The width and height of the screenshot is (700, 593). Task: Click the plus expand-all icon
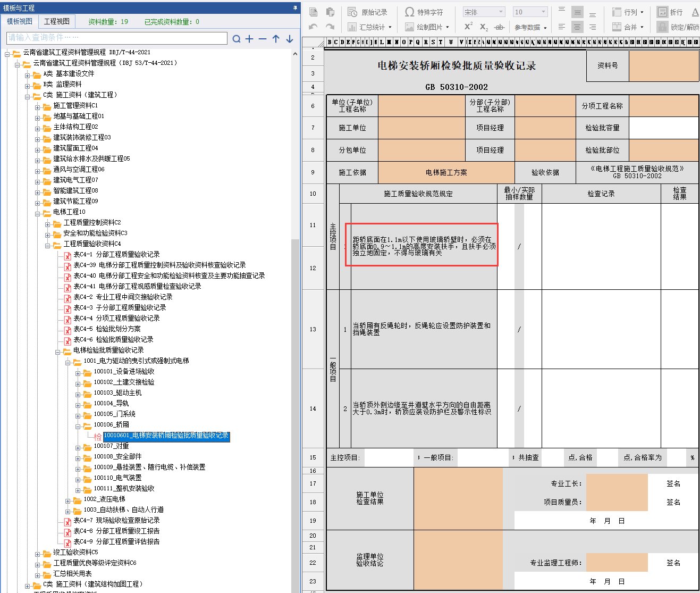(249, 39)
